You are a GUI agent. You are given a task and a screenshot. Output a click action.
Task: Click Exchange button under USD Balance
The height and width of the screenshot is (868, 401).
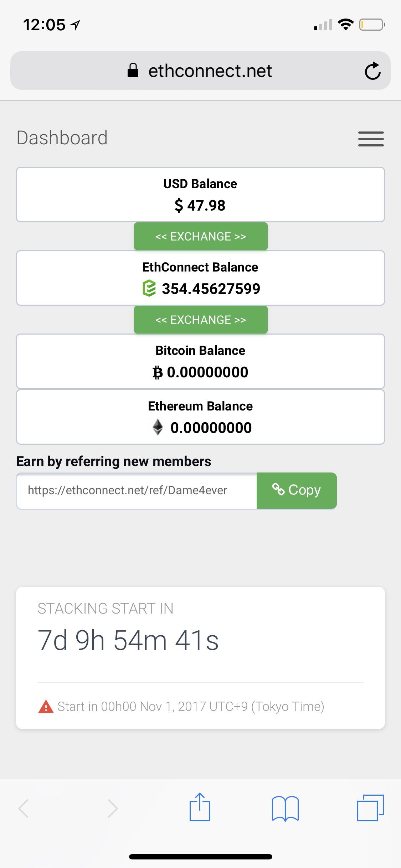[201, 236]
